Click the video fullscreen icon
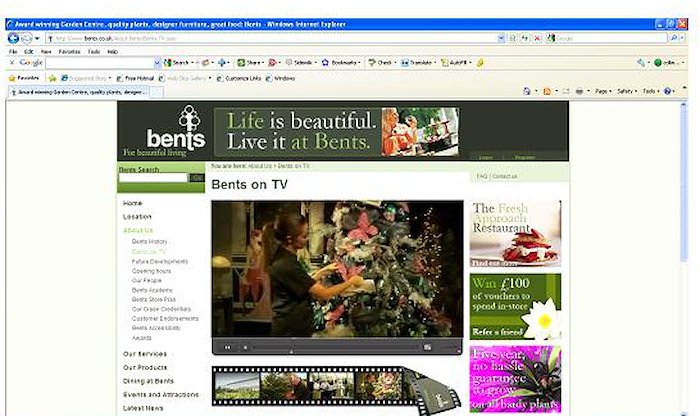 [x=428, y=347]
